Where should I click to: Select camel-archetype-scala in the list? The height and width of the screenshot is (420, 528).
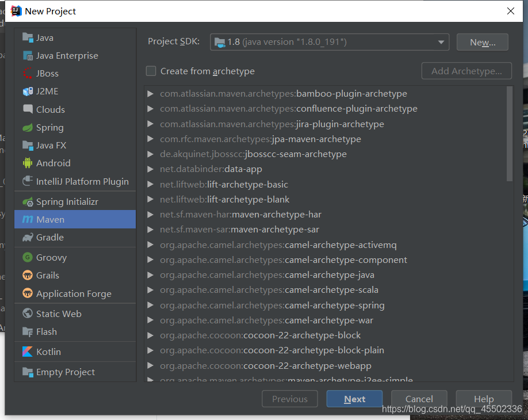[x=269, y=289]
